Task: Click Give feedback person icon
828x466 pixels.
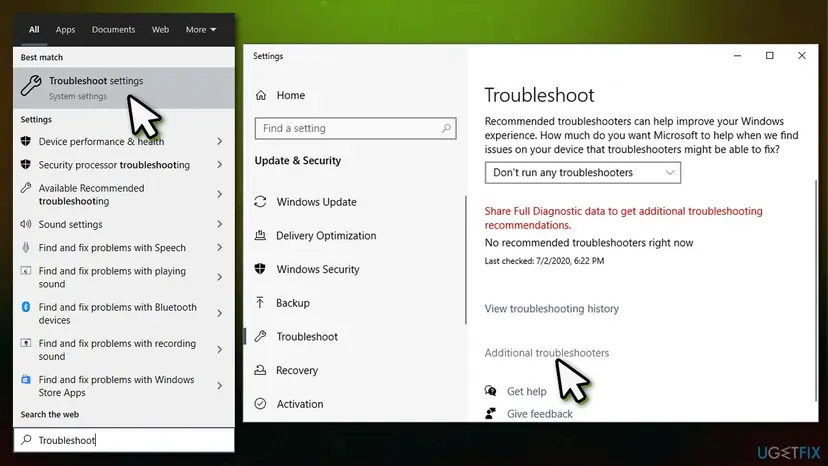Action: tap(491, 413)
